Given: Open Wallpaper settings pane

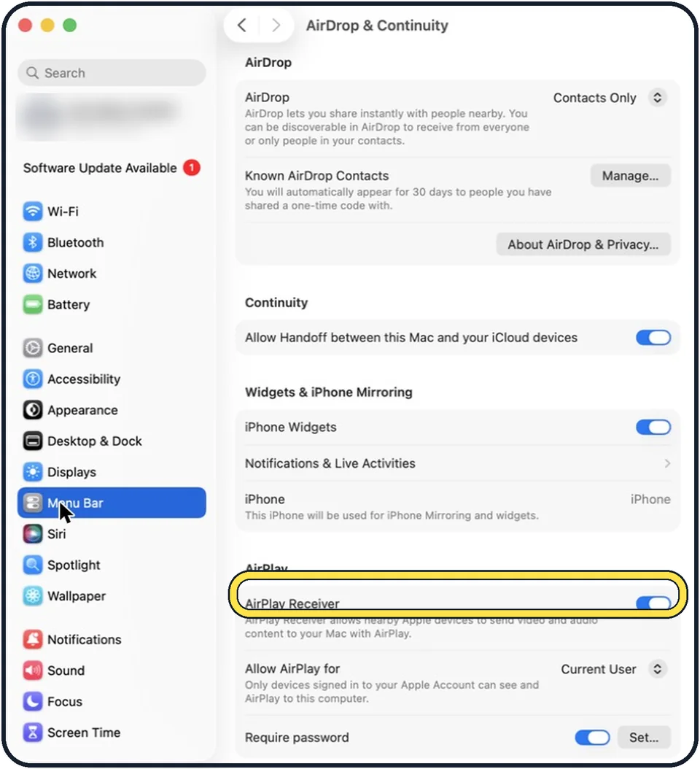Looking at the screenshot, I should tap(112, 596).
